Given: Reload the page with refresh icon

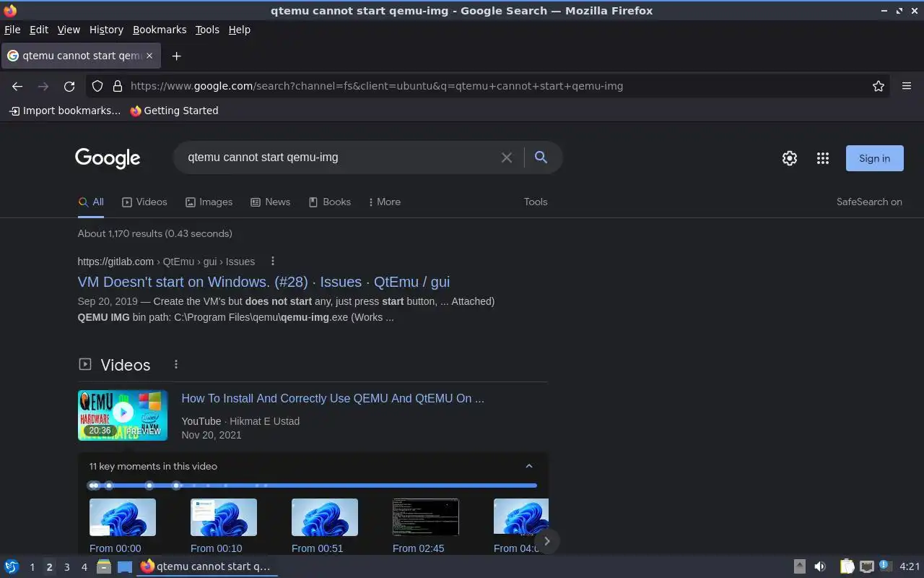Looking at the screenshot, I should [x=69, y=86].
